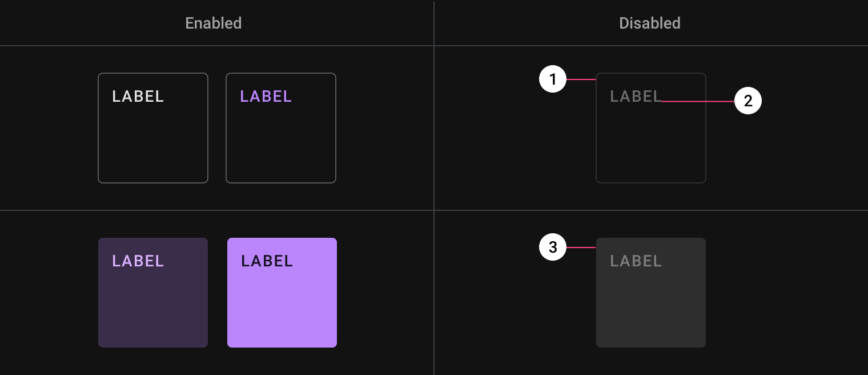Click grayed LABEL text in disabled outlined card

tap(635, 97)
